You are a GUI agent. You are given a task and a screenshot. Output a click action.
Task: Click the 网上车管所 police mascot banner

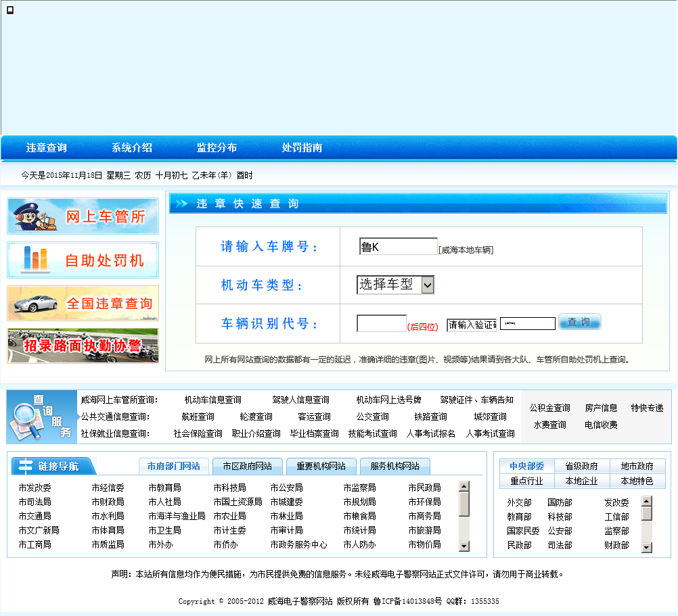83,216
